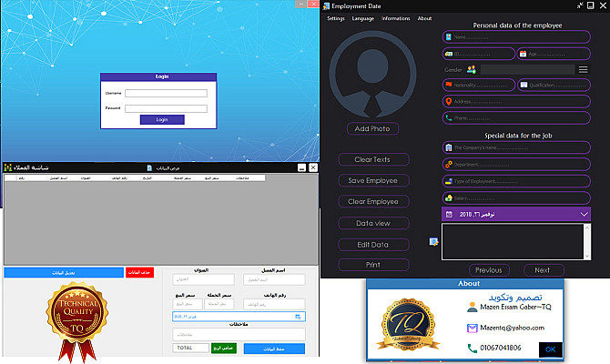Viewport: 610px width, 364px height.
Task: Click the Edit Data button
Action: click(373, 245)
